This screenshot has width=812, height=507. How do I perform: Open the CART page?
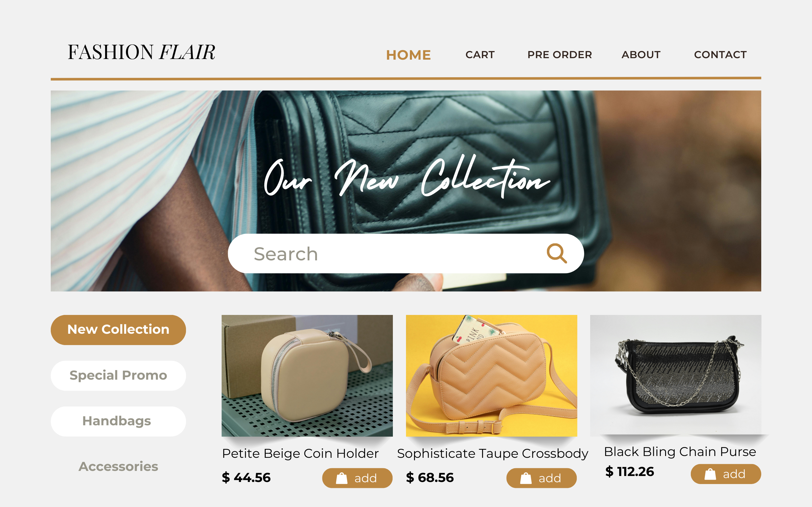coord(480,55)
